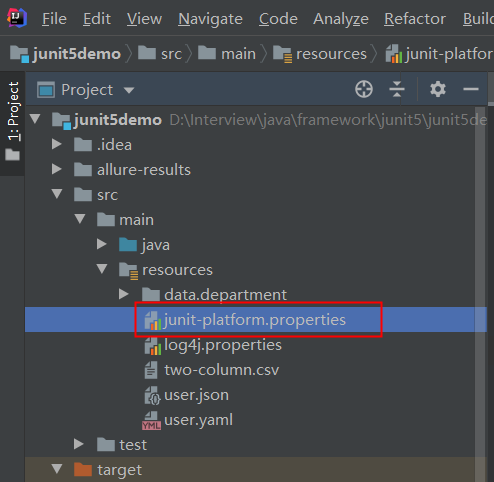This screenshot has height=482, width=494.
Task: Toggle the 1: Project tool window tab
Action: tap(13, 123)
